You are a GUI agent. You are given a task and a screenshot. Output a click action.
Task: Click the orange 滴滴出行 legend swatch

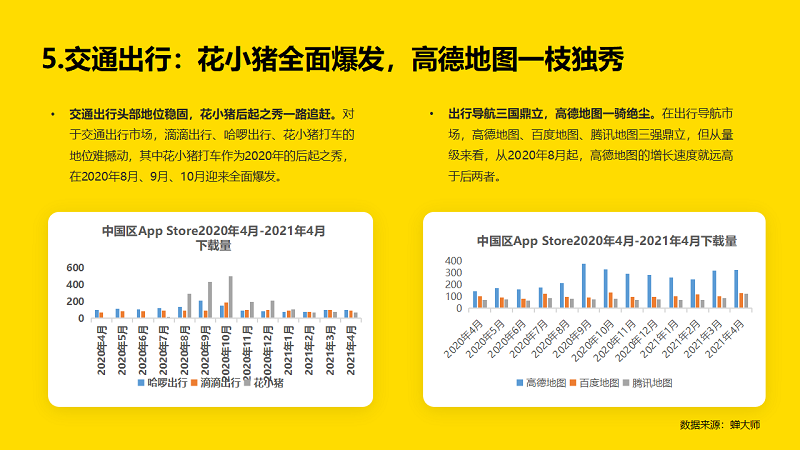pyautogui.click(x=193, y=383)
